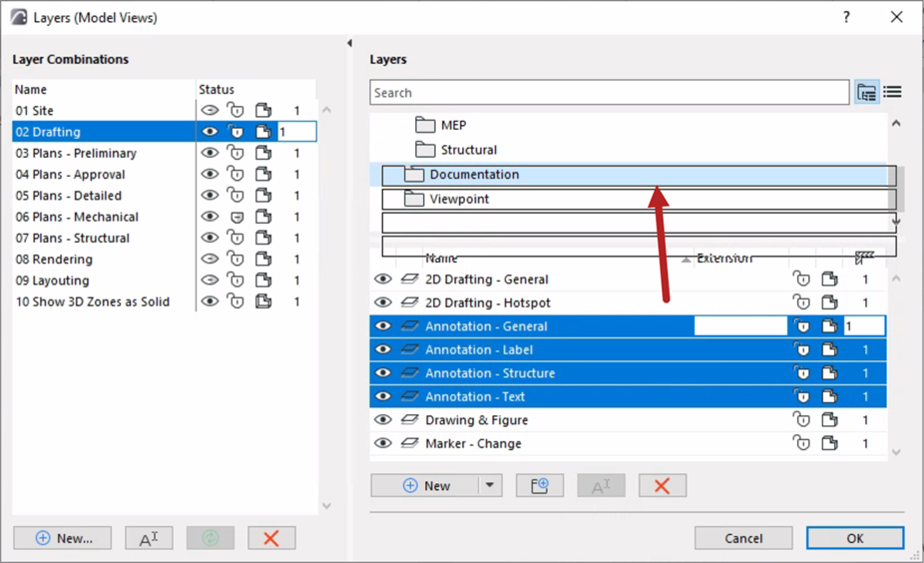This screenshot has height=563, width=924.
Task: Select 10 Show 3D Zones as Solid
Action: coord(93,301)
